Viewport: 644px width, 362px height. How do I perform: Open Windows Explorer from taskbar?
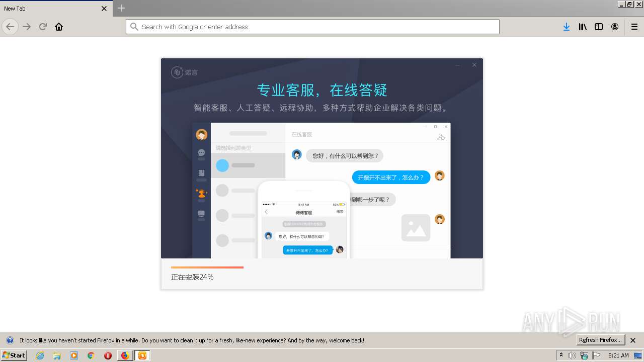pyautogui.click(x=57, y=355)
